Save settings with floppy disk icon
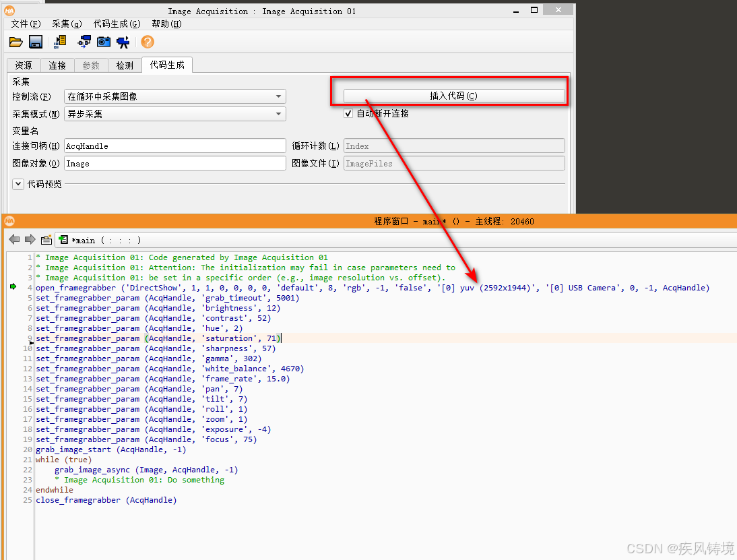This screenshot has height=560, width=737. [36, 42]
